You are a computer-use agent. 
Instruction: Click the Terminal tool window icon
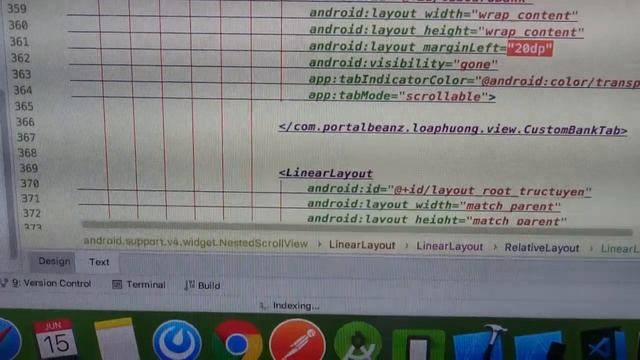(117, 284)
